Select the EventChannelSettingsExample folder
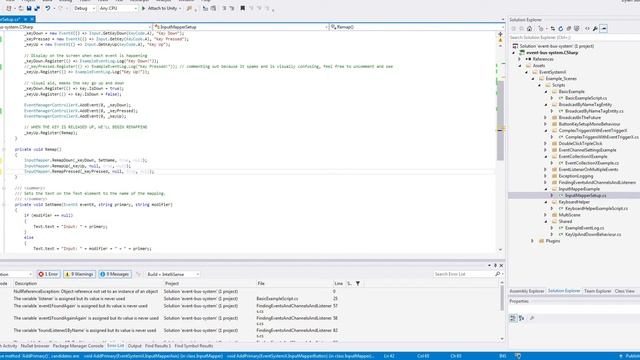 (587, 150)
